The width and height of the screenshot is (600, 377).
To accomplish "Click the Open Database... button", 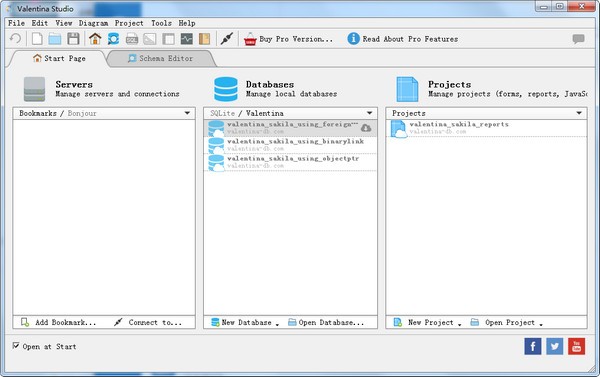I will pos(326,322).
